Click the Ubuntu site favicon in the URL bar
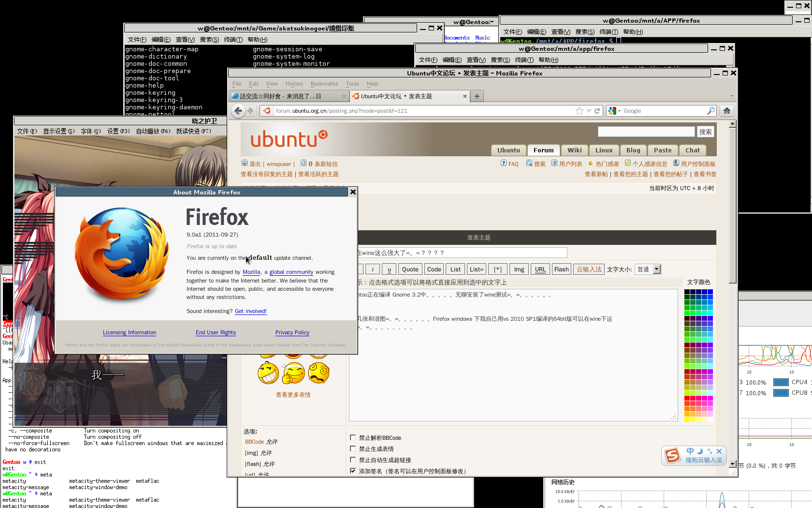 [267, 111]
